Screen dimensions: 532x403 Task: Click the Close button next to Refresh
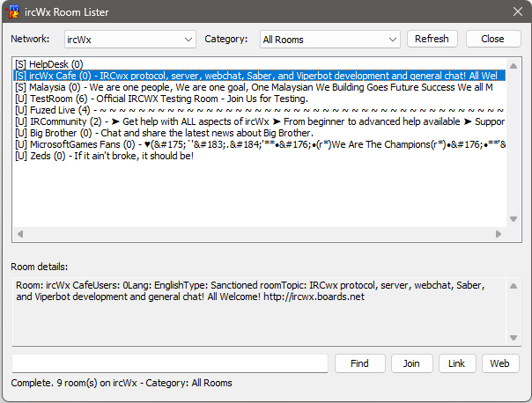[493, 39]
